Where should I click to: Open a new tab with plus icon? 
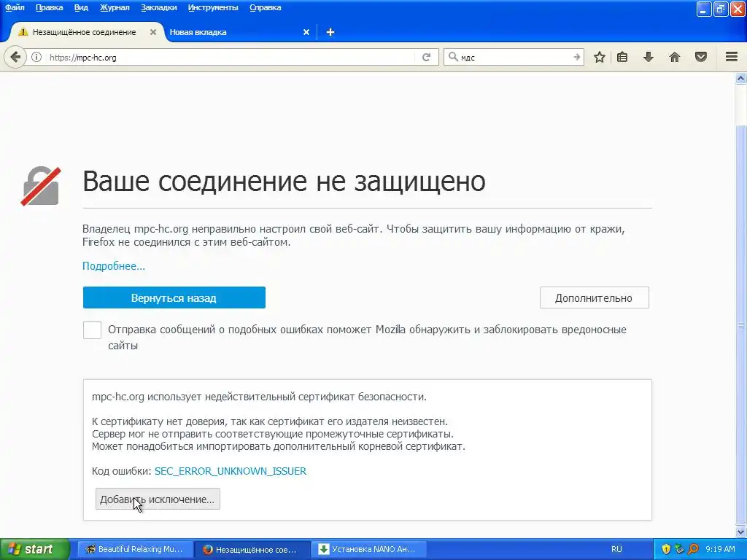tap(330, 32)
